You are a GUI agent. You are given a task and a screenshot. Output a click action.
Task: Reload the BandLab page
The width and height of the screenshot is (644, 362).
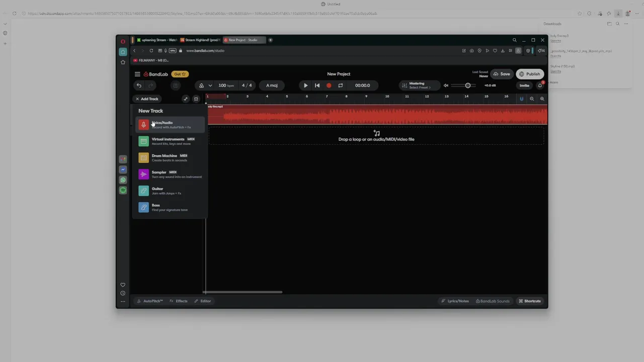(151, 51)
